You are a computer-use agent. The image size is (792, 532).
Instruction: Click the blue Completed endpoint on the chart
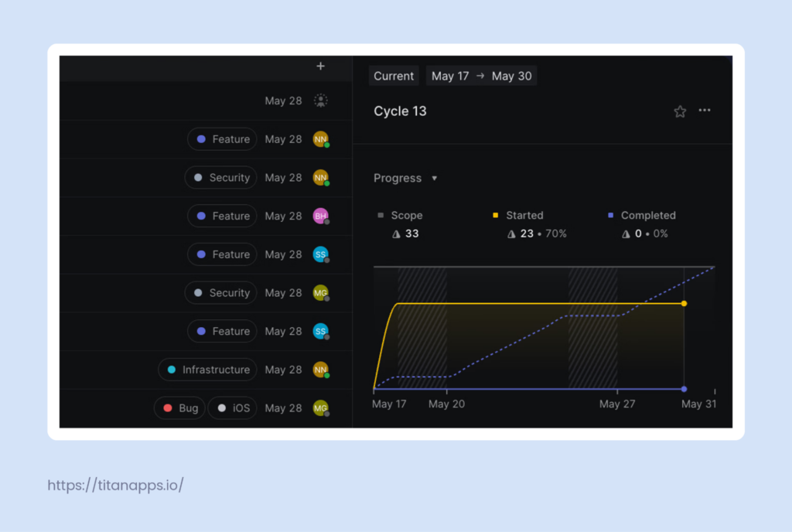pos(684,389)
